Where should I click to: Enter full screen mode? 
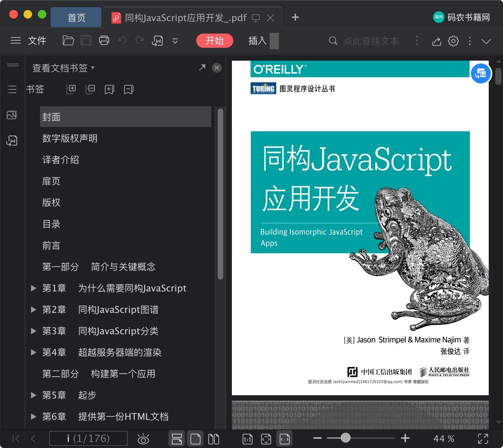pos(483,439)
